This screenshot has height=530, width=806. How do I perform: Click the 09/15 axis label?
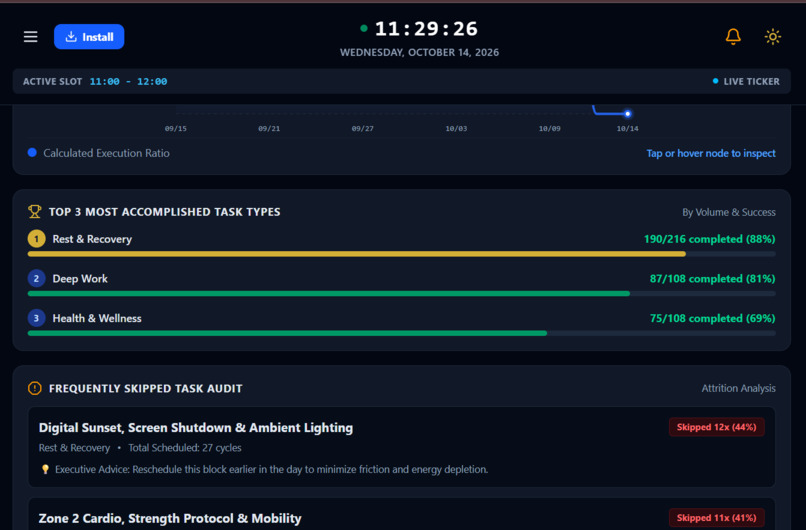pyautogui.click(x=176, y=129)
